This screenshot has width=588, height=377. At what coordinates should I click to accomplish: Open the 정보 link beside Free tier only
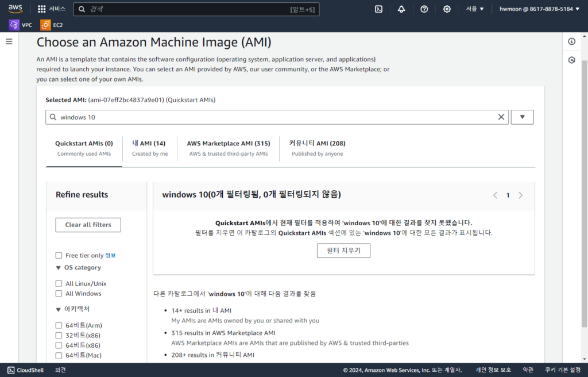click(111, 255)
